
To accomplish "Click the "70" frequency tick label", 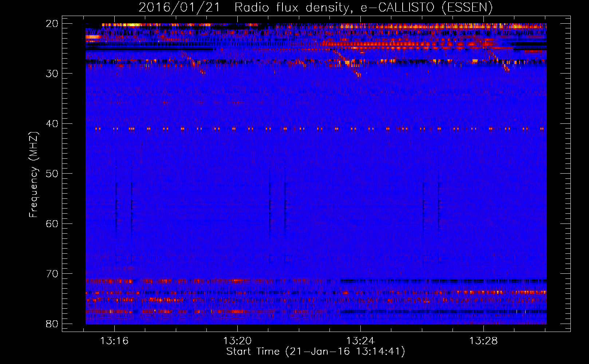I will coord(52,274).
